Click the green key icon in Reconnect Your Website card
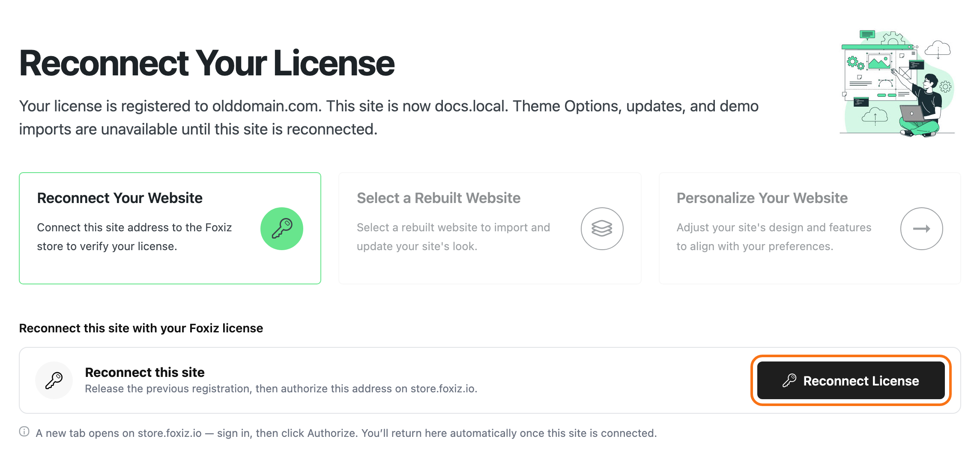The width and height of the screenshot is (980, 460). 282,229
